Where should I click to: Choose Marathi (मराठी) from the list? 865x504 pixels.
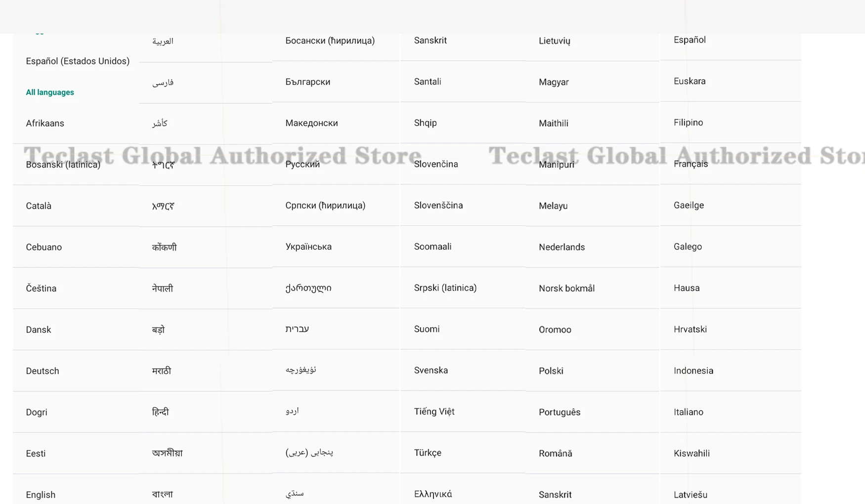tap(162, 371)
